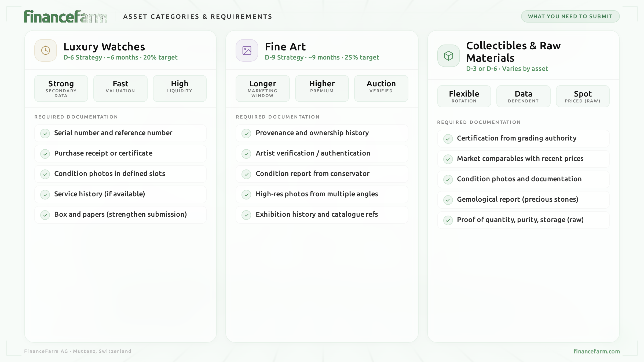Click checkmark beside Gemological report
The image size is (644, 362).
448,200
